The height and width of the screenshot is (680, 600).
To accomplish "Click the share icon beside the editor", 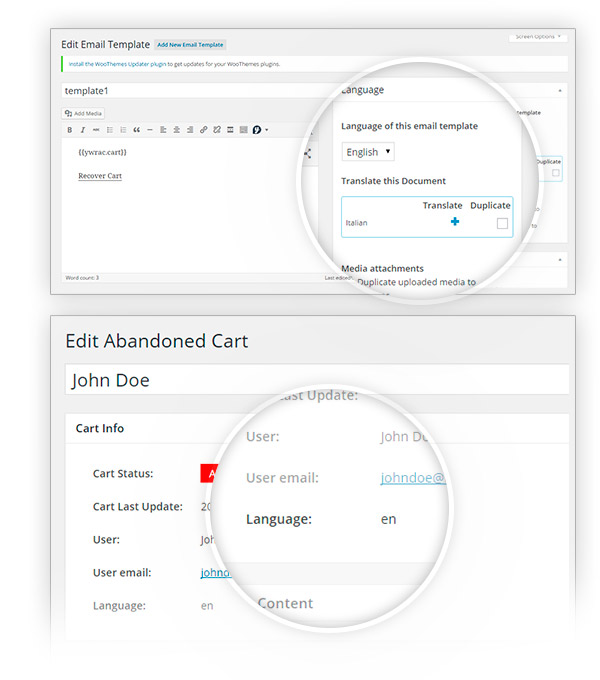I will (x=307, y=153).
